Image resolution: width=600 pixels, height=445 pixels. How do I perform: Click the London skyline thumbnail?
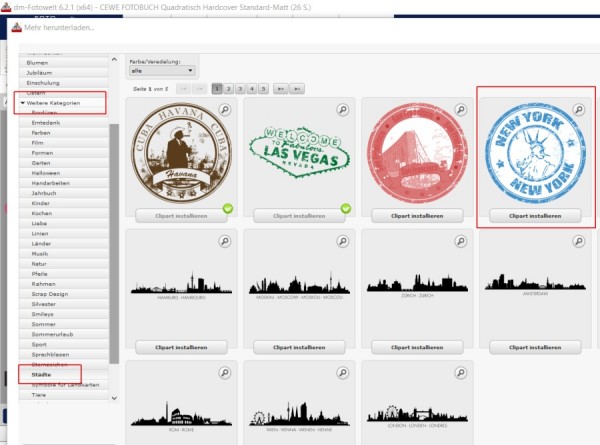[x=417, y=414]
